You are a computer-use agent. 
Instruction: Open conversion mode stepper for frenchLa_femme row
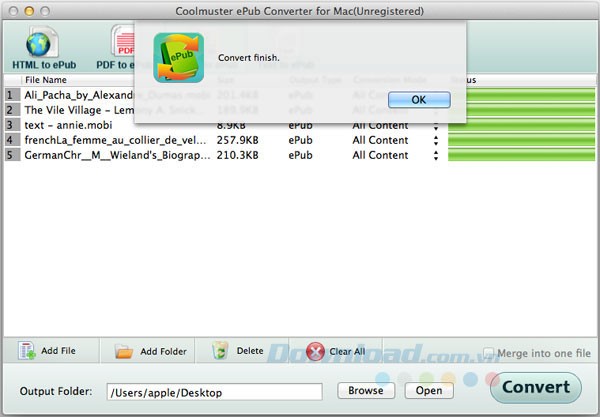coord(435,140)
